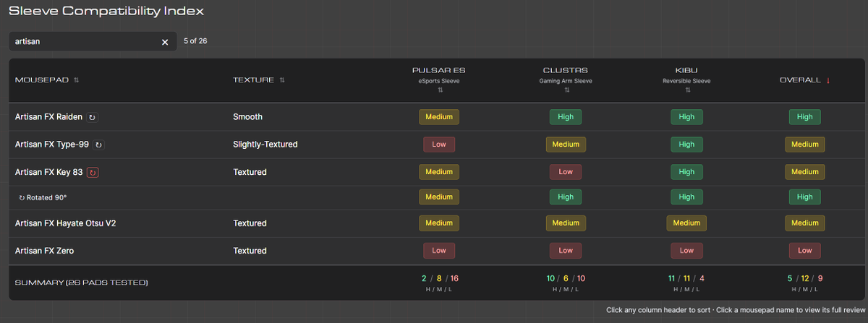
Task: Toggle active rotation icon next to Artisan FX Key 83
Action: click(x=93, y=172)
